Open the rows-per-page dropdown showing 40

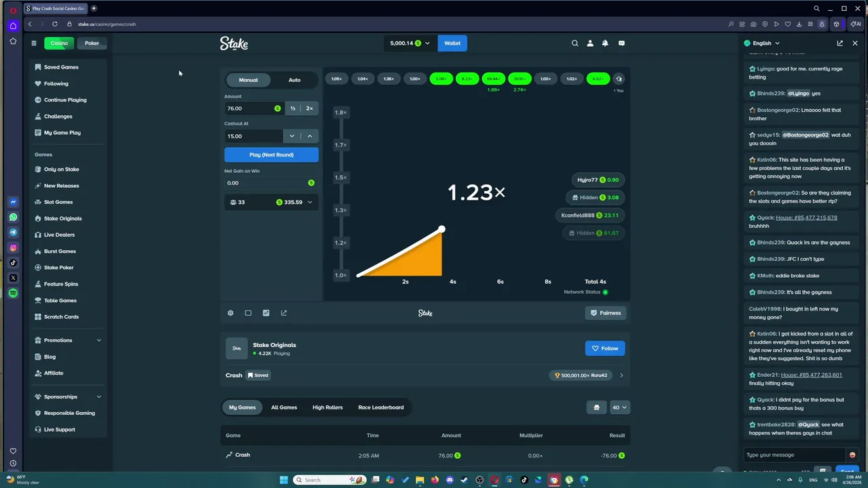[620, 407]
